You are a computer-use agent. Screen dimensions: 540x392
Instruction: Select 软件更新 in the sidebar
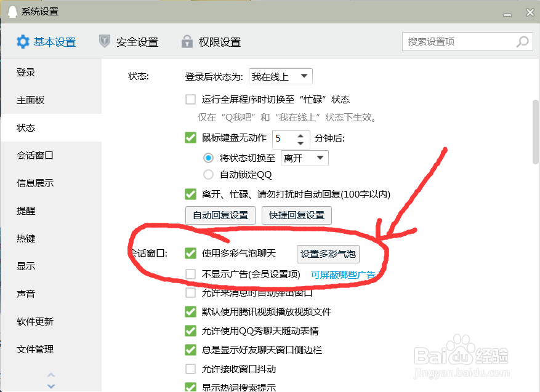51,321
